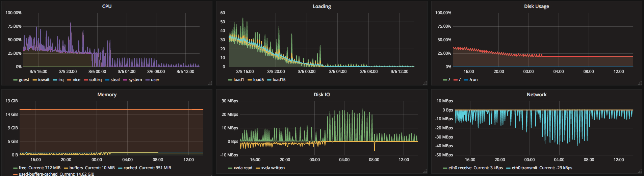Toggle the iowait series in CPU legend
644x176 pixels.
click(44, 80)
